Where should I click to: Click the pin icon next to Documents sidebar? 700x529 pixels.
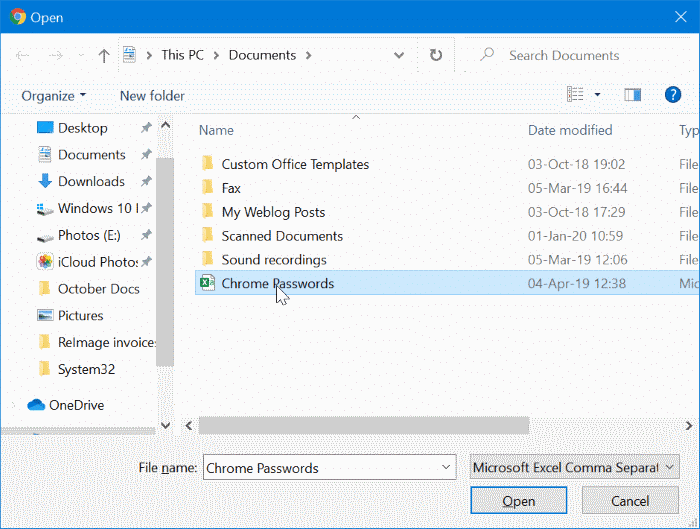(146, 155)
